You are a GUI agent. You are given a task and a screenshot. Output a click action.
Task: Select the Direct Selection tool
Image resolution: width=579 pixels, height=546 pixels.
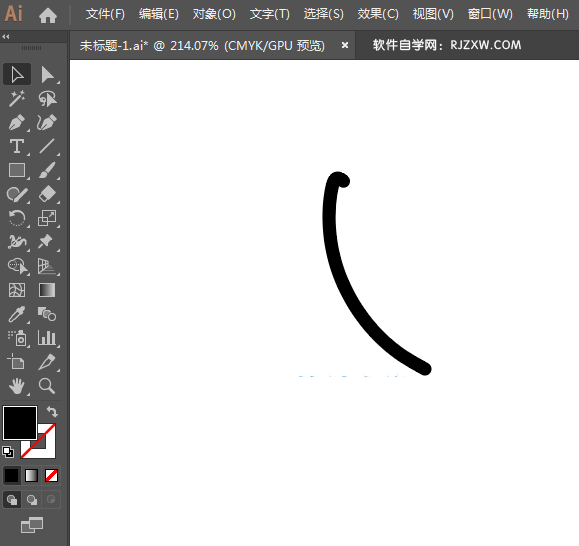47,75
